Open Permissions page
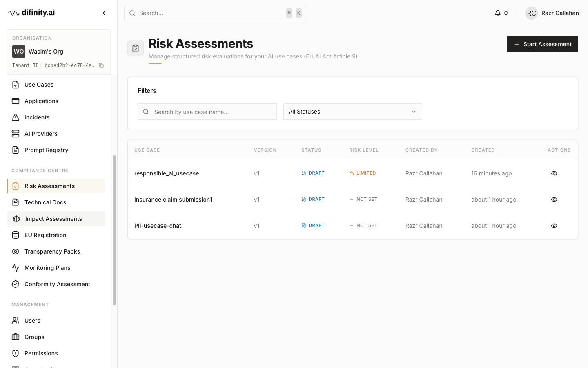 pos(56,353)
